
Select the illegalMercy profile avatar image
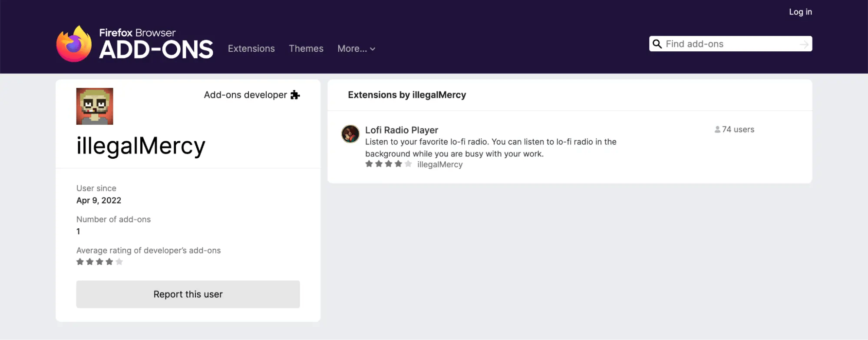[x=94, y=106]
